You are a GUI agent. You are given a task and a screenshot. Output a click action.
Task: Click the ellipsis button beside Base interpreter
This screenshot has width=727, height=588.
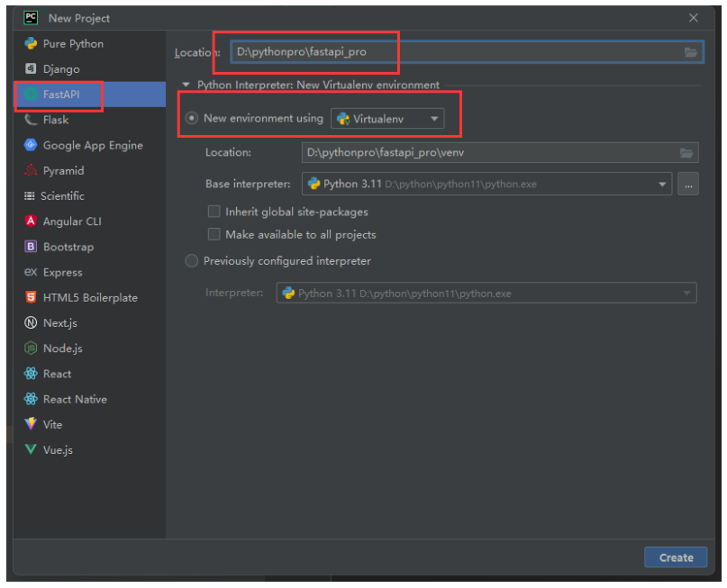pos(688,185)
